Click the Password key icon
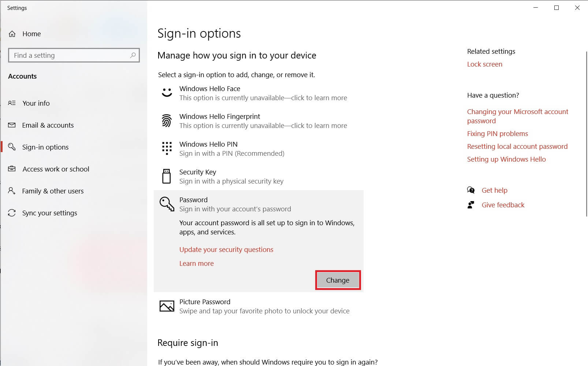 click(x=167, y=204)
